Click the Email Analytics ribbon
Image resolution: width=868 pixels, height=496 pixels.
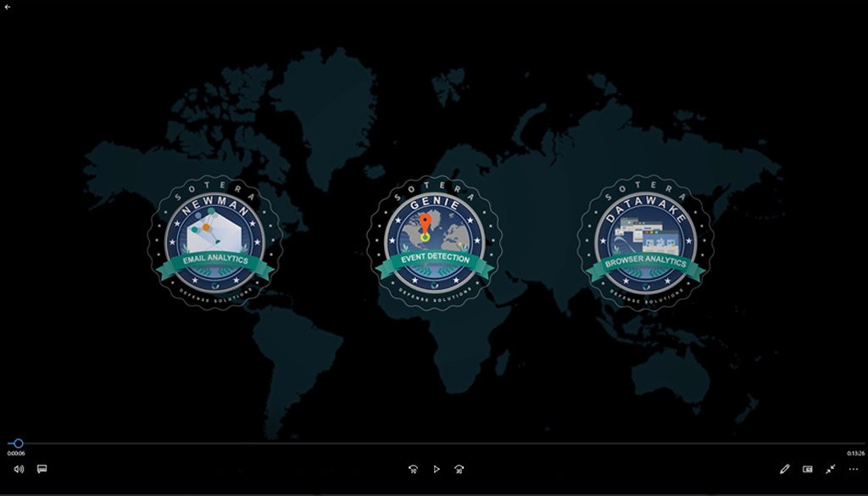214,260
